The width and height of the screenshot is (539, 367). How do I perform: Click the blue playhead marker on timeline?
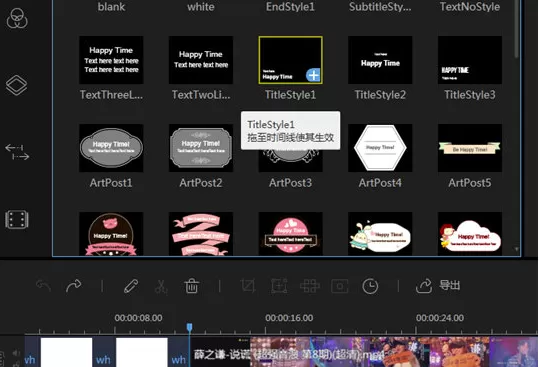(x=189, y=327)
